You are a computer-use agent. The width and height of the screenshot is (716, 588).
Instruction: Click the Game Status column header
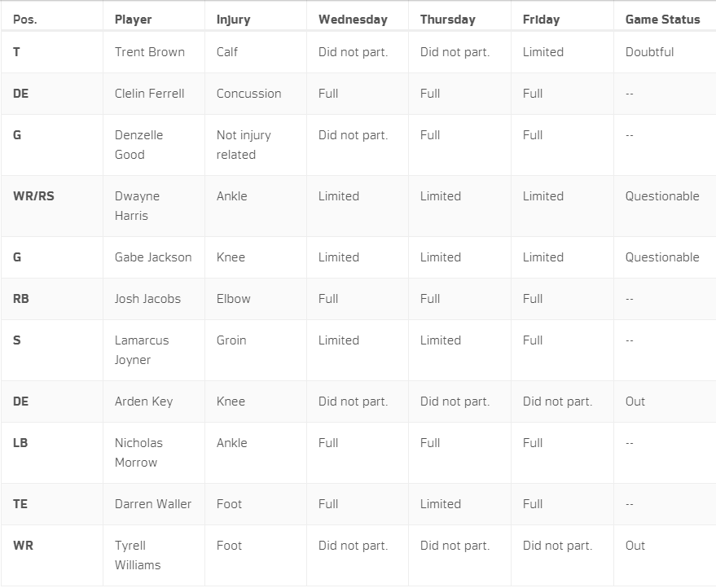coord(662,20)
